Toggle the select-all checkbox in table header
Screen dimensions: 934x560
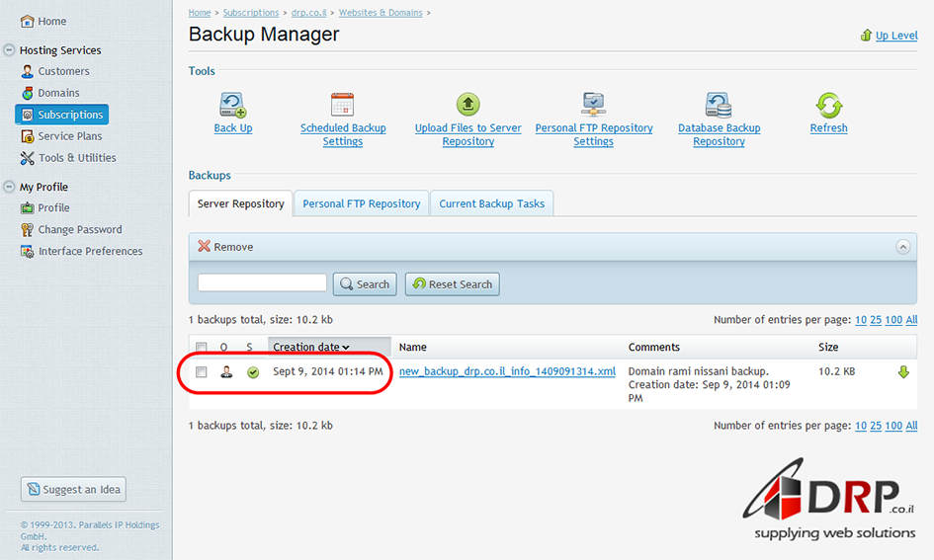(x=202, y=348)
